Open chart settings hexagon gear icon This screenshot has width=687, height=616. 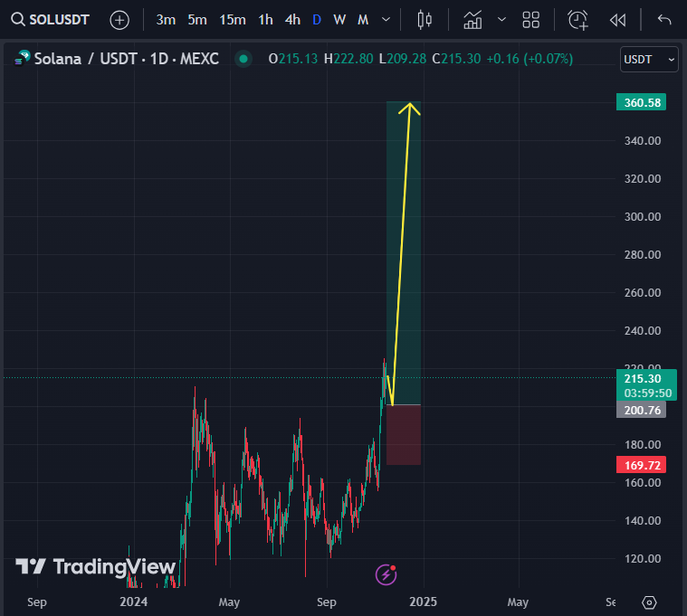pos(649,602)
